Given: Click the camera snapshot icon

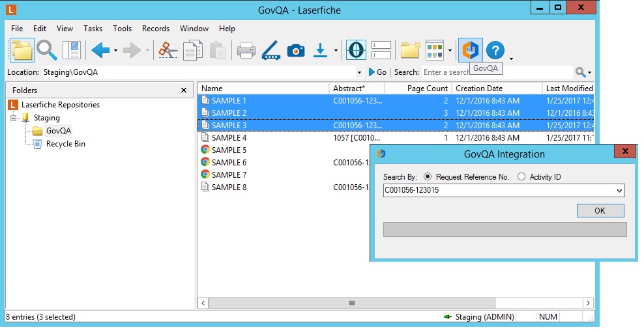Looking at the screenshot, I should coord(296,51).
